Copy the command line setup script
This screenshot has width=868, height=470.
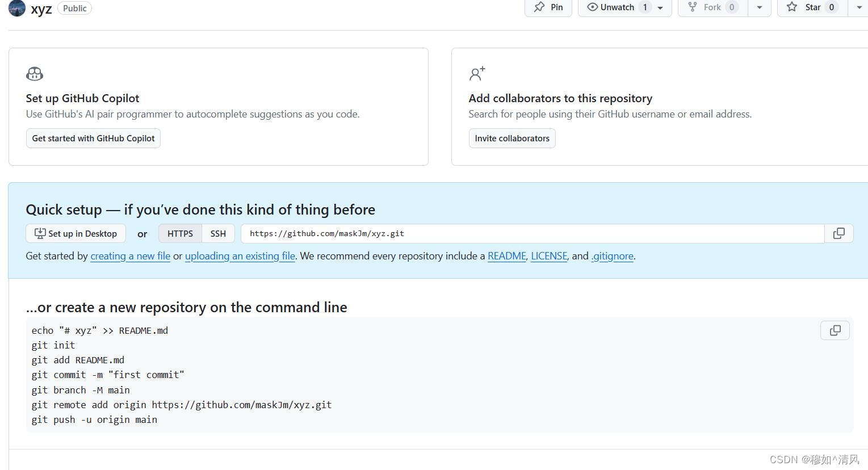tap(835, 330)
